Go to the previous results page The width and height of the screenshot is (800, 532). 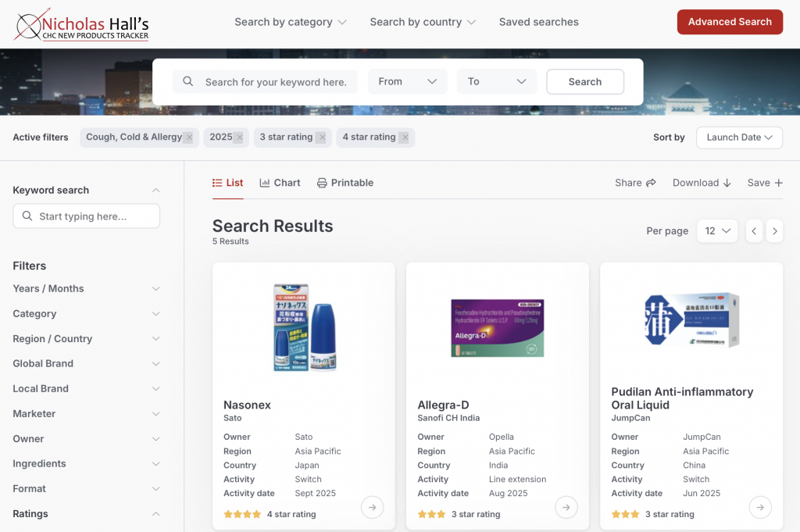pyautogui.click(x=754, y=230)
